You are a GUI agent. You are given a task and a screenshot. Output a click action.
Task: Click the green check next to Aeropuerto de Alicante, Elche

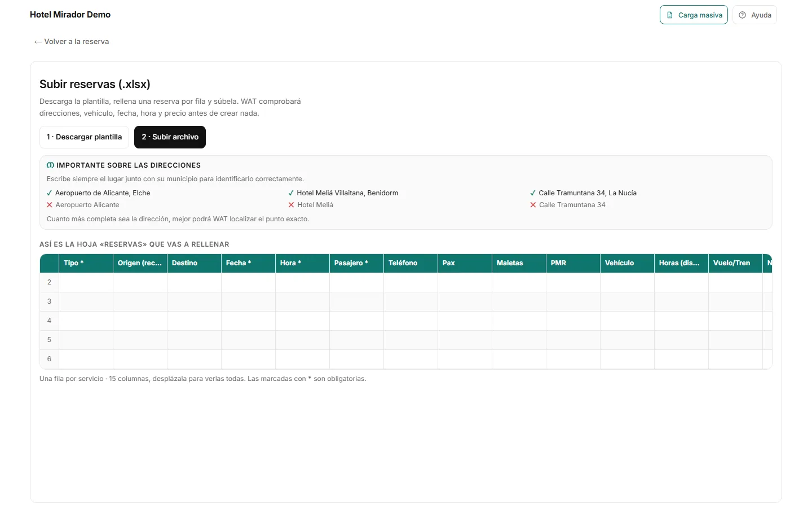pos(49,193)
